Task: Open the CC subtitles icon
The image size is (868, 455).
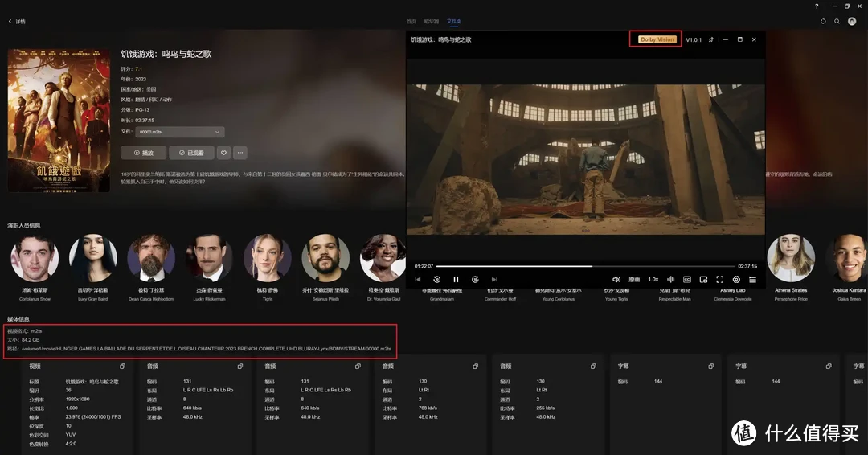Action: [x=687, y=280]
